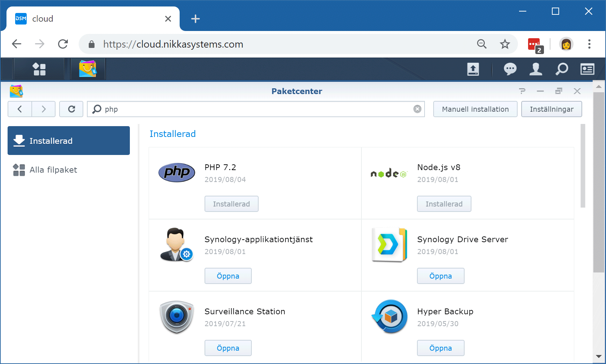This screenshot has height=364, width=606.
Task: Click the Hyper Backup package icon
Action: [x=390, y=316]
